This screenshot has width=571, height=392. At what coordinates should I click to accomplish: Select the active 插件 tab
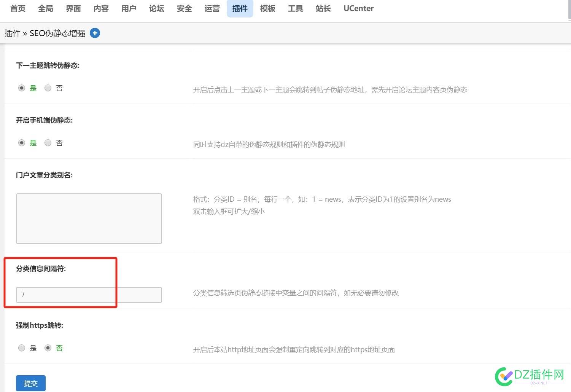click(x=240, y=8)
